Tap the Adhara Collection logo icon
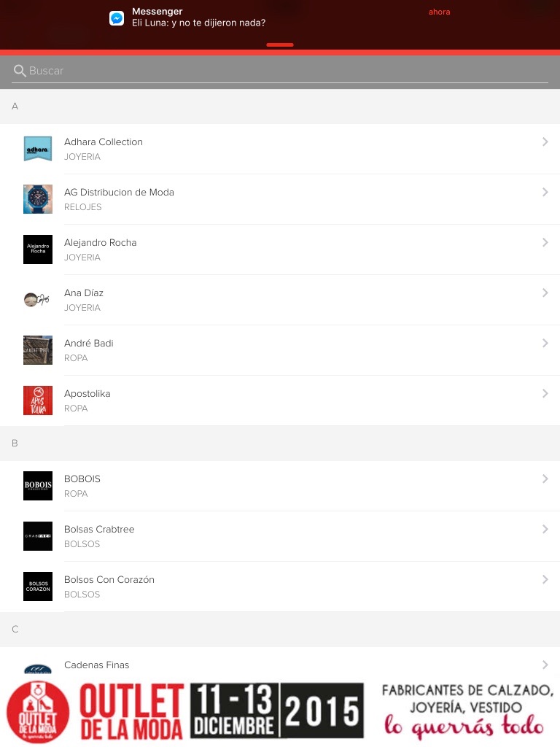This screenshot has height=747, width=560. point(38,149)
